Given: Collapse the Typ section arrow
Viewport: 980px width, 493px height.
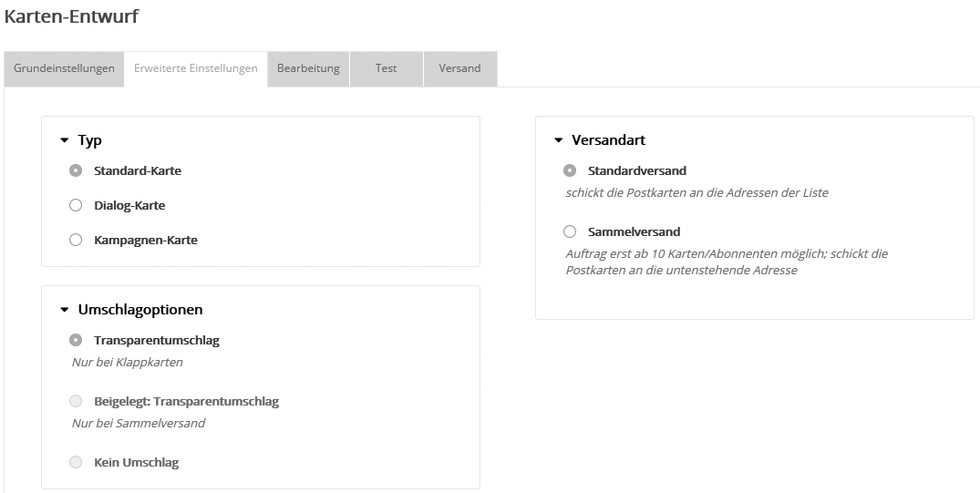Looking at the screenshot, I should coord(65,140).
